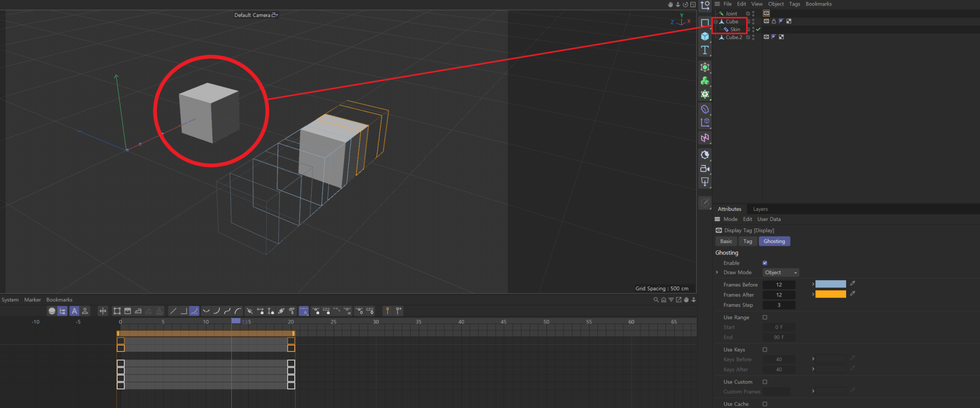
Task: Select the Text spline tool icon
Action: pyautogui.click(x=705, y=50)
